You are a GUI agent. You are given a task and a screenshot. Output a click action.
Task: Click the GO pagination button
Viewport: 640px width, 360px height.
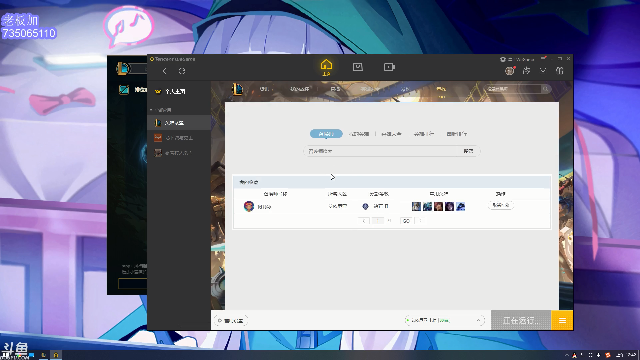406,221
